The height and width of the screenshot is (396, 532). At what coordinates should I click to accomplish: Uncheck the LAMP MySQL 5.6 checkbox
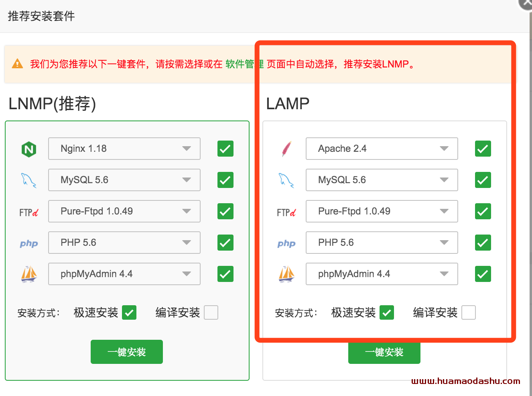(483, 180)
